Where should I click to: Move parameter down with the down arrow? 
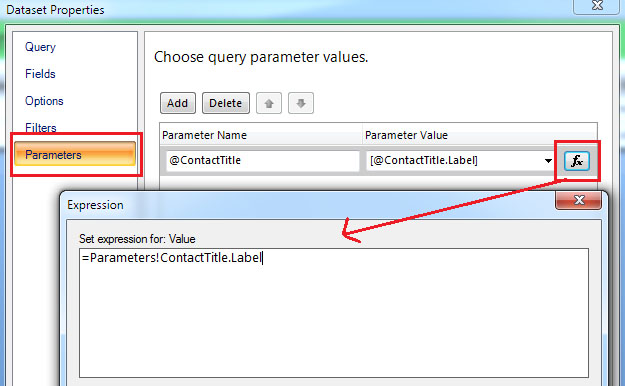click(301, 103)
